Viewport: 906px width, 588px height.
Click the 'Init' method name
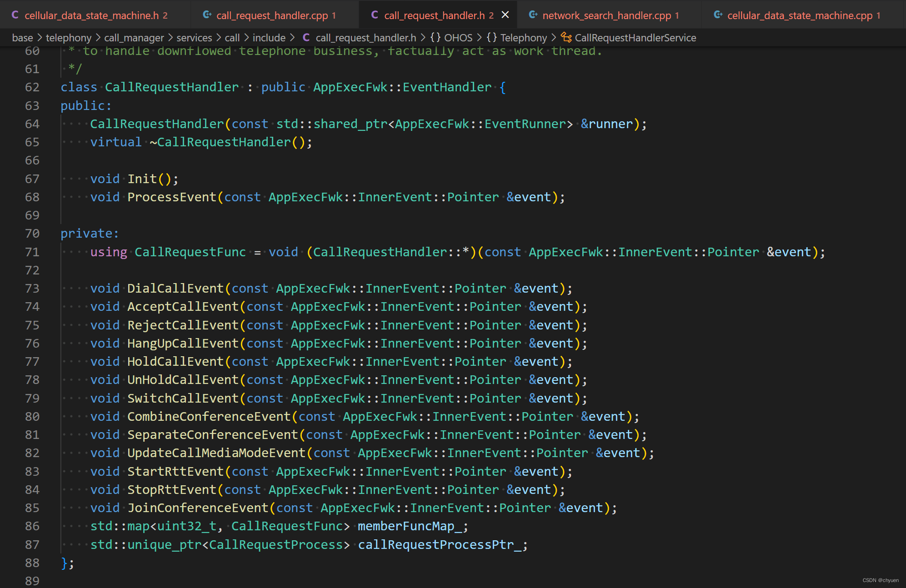click(142, 179)
